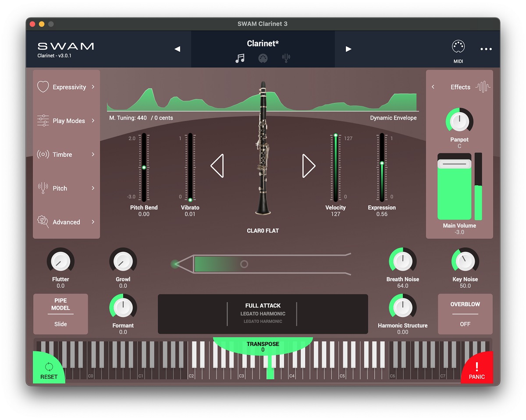Expand the Advanced section chevron

click(93, 222)
